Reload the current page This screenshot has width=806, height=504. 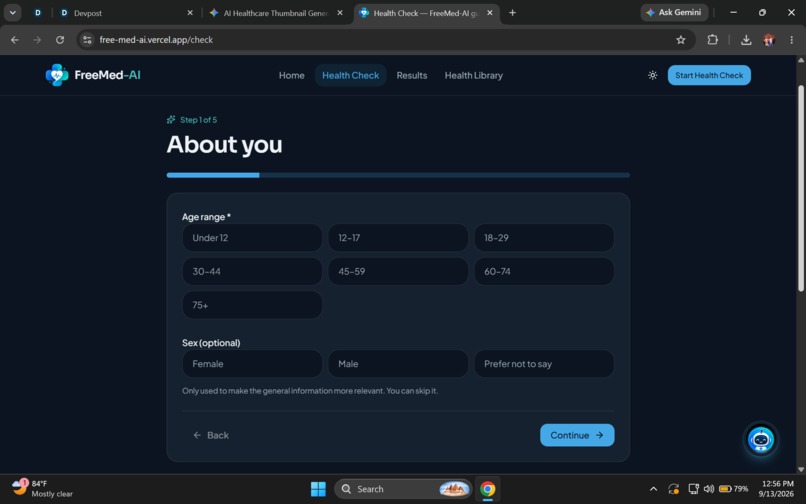60,40
